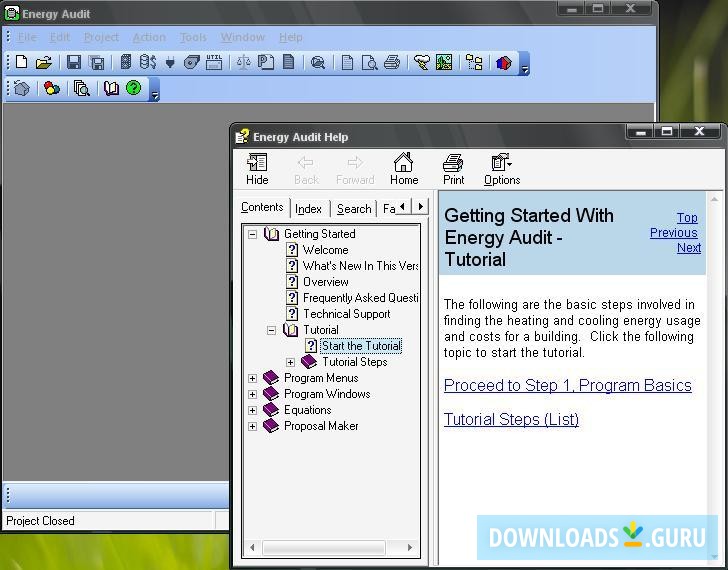Image resolution: width=728 pixels, height=570 pixels.
Task: Click the colored circles icon
Action: pyautogui.click(x=52, y=88)
